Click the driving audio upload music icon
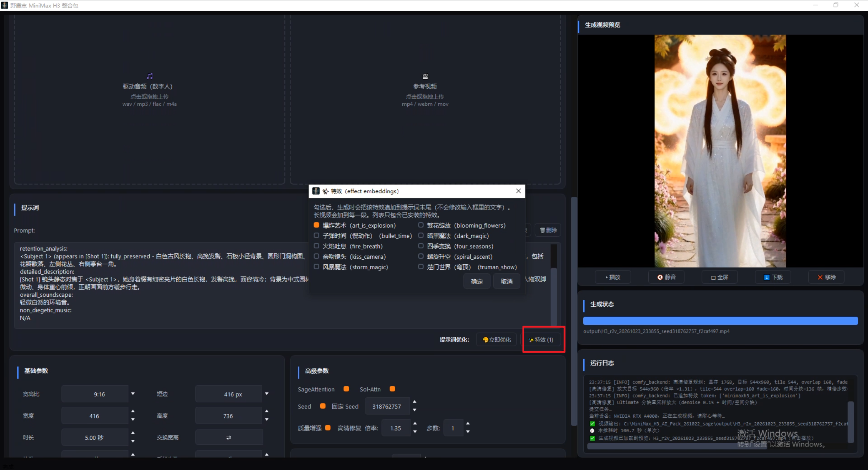The width and height of the screenshot is (868, 470). (150, 76)
